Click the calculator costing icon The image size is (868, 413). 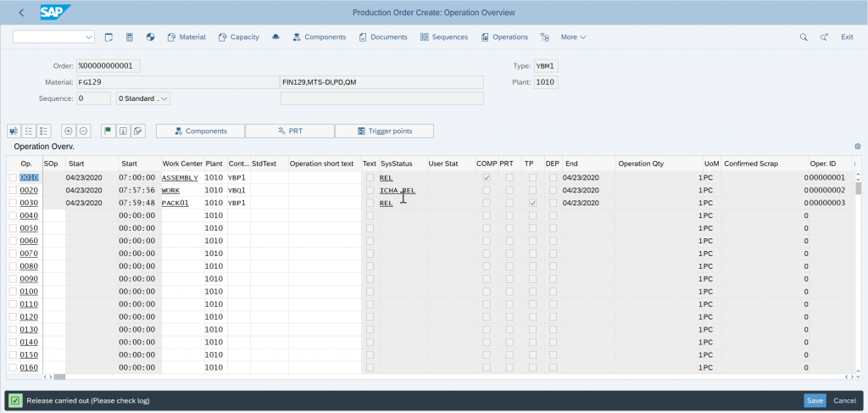[130, 37]
